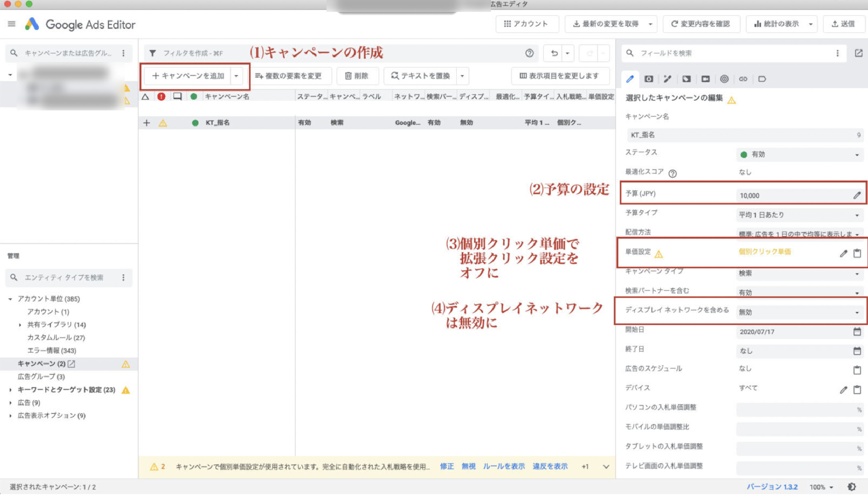The width and height of the screenshot is (868, 498).
Task: Select the pencil edit tab in right panel
Action: [630, 79]
